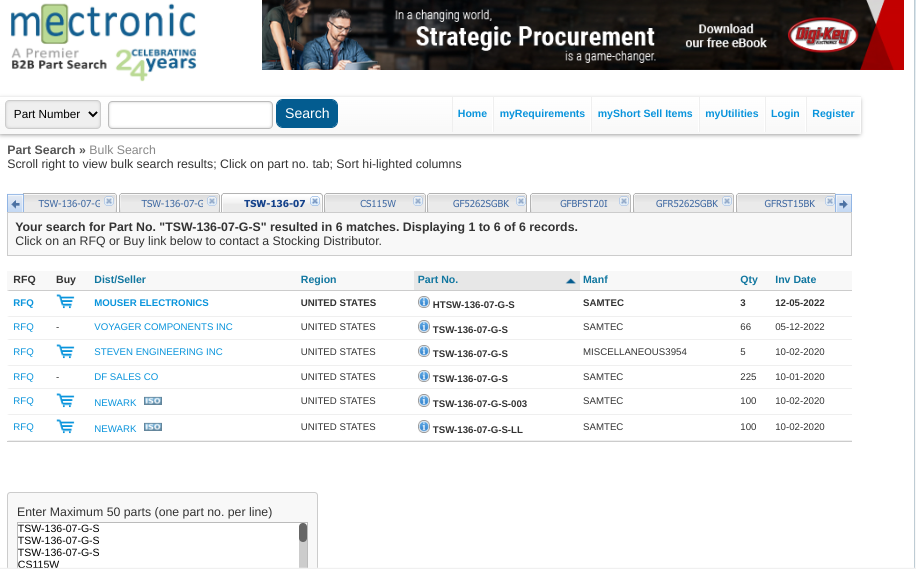The image size is (916, 569).
Task: Open the VOYAGER COMPONENTS INC seller link
Action: tap(163, 327)
